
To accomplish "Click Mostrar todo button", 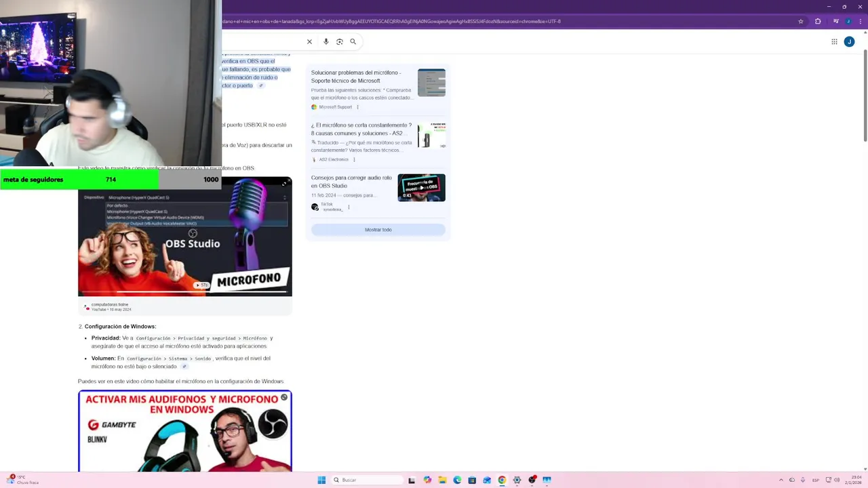I will pyautogui.click(x=378, y=230).
